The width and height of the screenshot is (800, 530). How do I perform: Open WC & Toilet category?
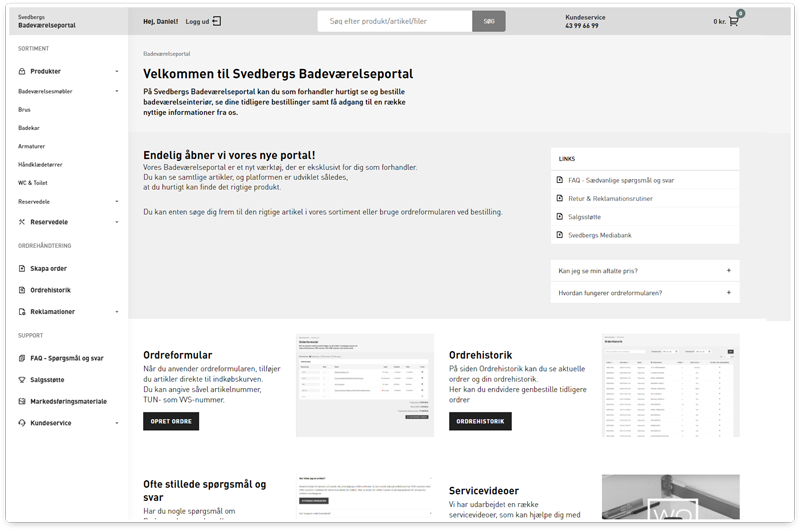(x=33, y=183)
